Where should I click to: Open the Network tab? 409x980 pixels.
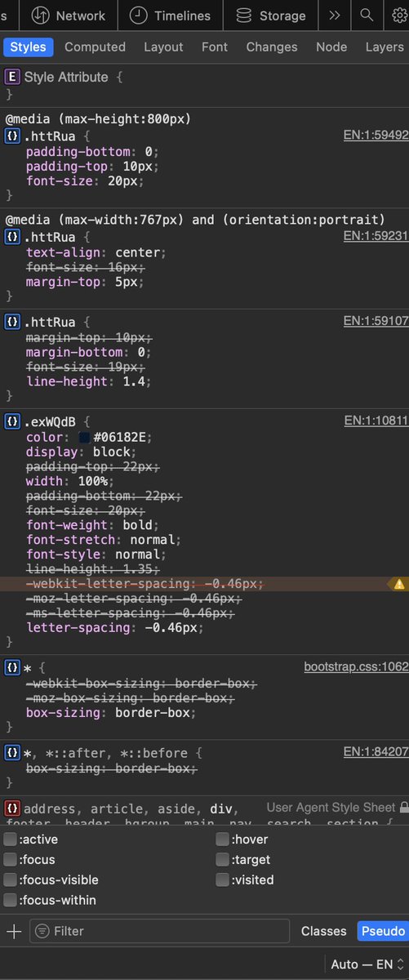point(69,16)
